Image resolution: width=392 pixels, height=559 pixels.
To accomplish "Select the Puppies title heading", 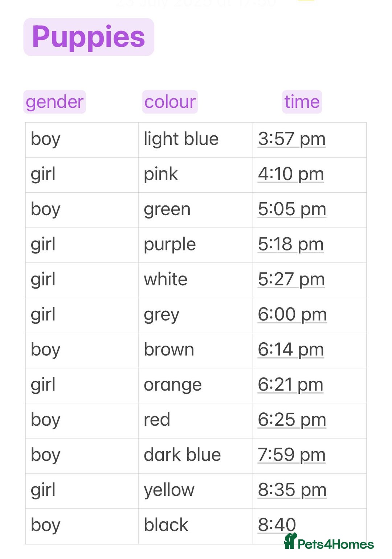I will [x=89, y=37].
